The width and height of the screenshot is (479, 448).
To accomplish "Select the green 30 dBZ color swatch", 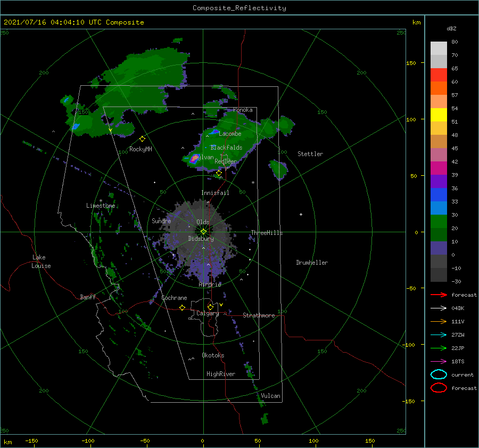I will (439, 221).
